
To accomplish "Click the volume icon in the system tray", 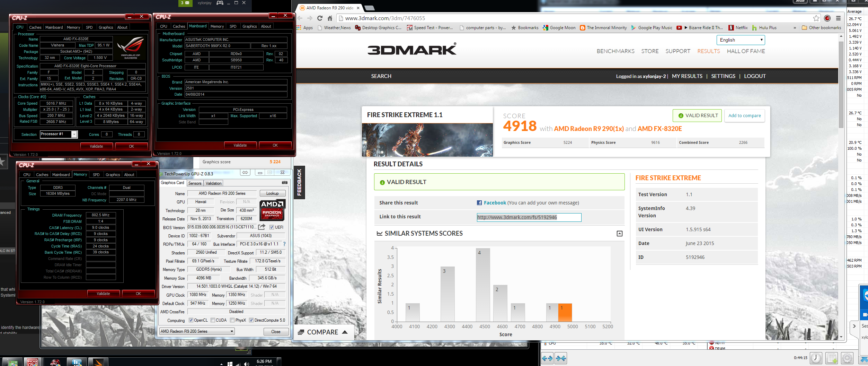I will click(246, 364).
